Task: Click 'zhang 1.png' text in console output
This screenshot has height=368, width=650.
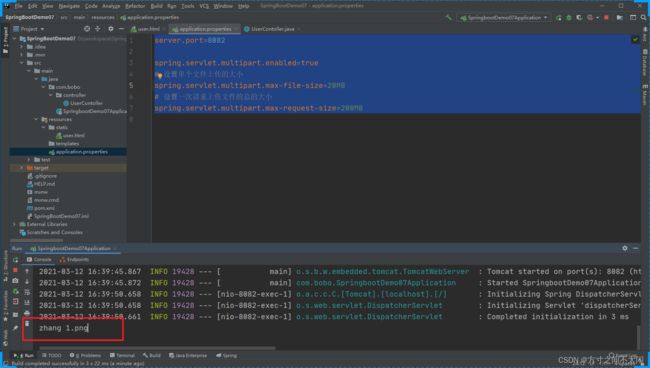Action: pyautogui.click(x=63, y=328)
